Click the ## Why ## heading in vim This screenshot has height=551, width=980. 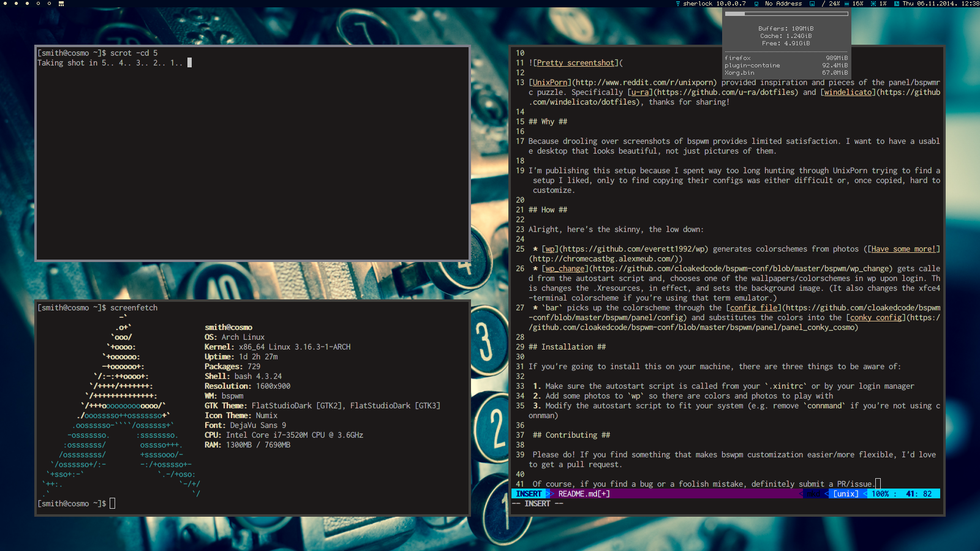click(548, 122)
